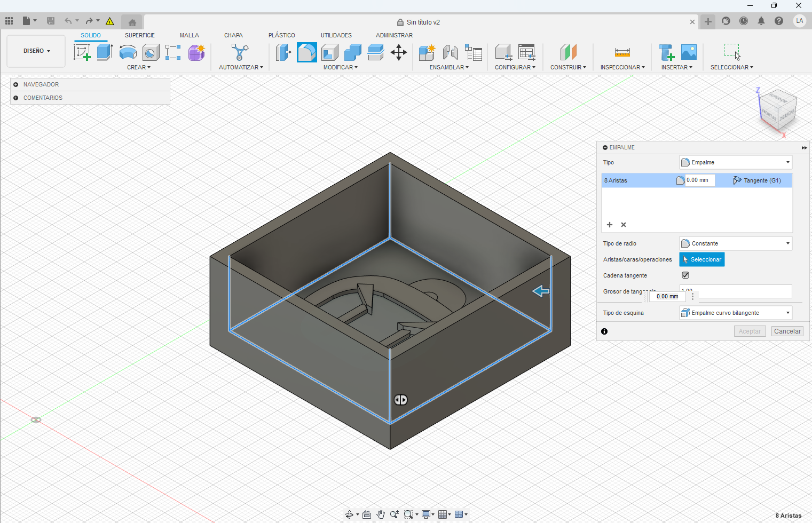Select the Joint tool icon
The image size is (812, 523).
click(x=451, y=52)
